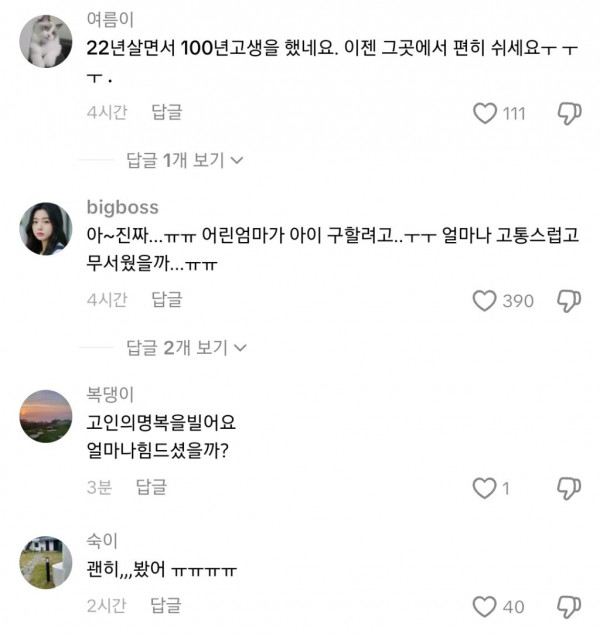Open 숙이's profile picture
600x637 pixels.
pos(46,562)
